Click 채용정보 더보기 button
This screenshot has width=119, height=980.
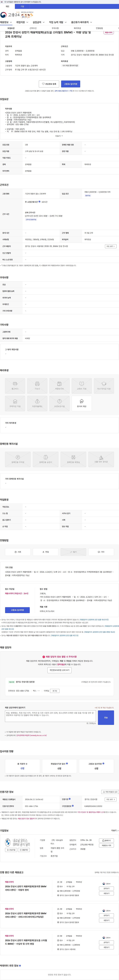(x=106, y=845)
